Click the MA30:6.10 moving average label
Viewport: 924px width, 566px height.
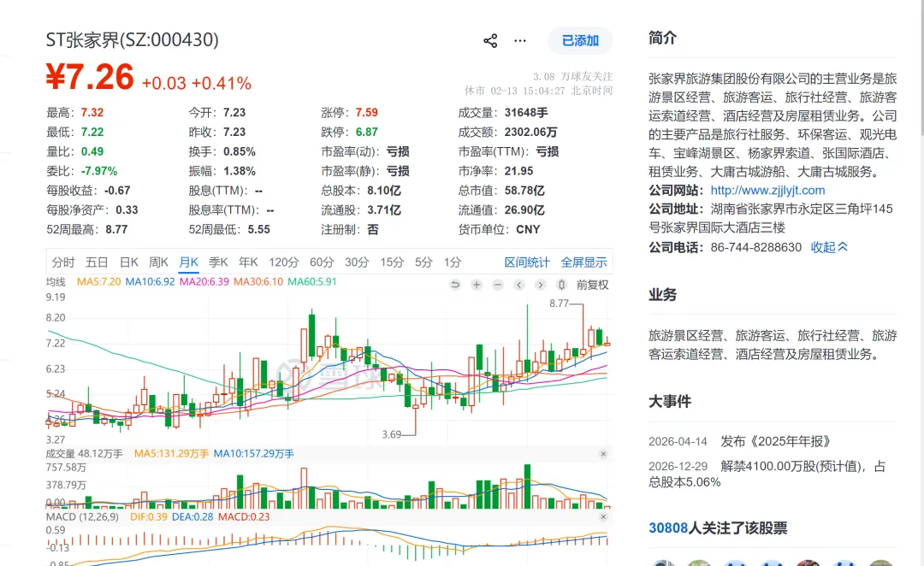258,281
